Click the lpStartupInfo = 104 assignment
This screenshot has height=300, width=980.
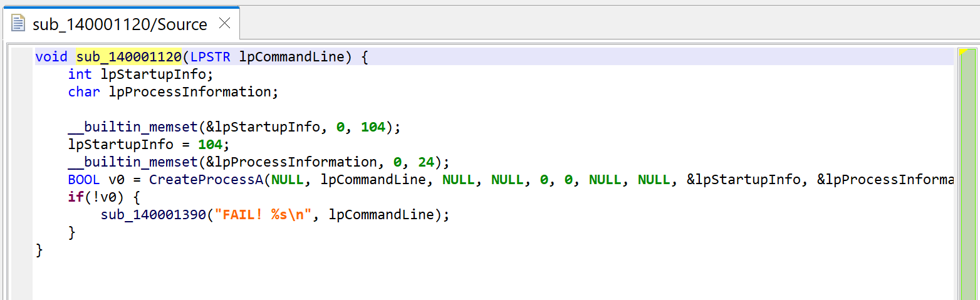[x=149, y=145]
